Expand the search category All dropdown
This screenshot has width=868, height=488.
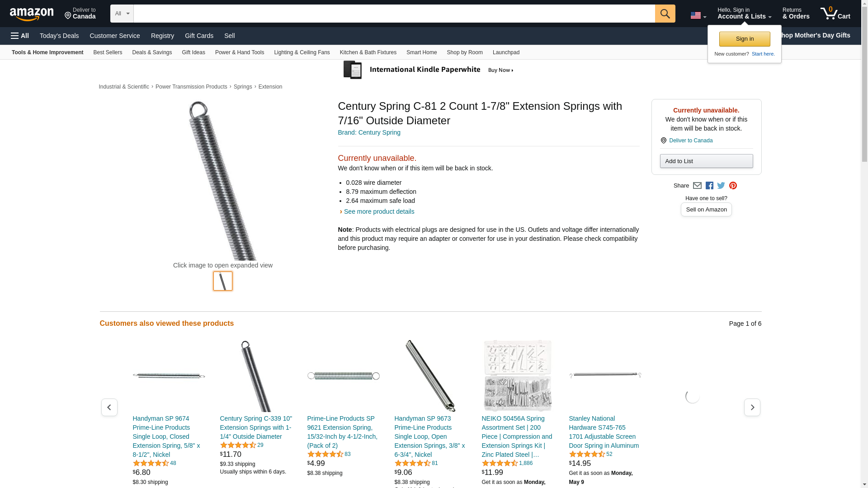tap(122, 14)
